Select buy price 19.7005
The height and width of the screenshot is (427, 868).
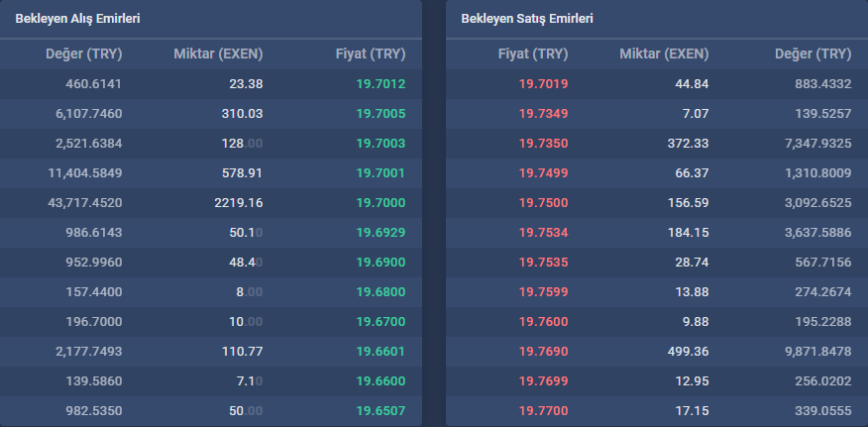tap(380, 114)
